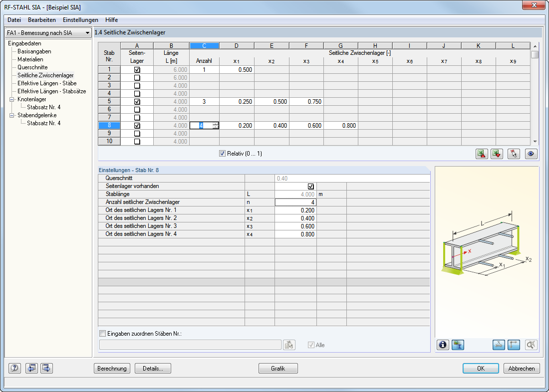This screenshot has height=392, width=549.
Task: Click the Excel export icon
Action: click(x=482, y=154)
